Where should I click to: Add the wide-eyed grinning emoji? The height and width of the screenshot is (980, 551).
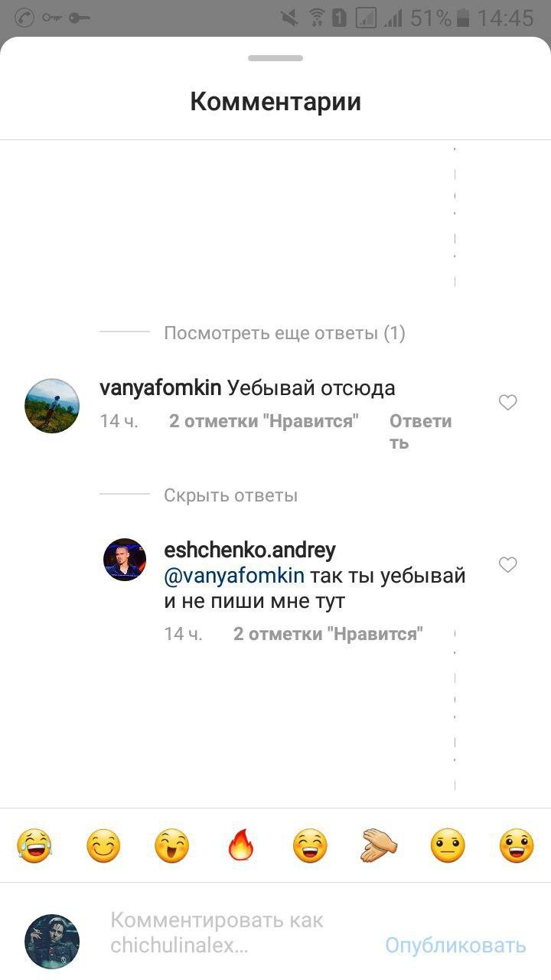click(x=517, y=846)
